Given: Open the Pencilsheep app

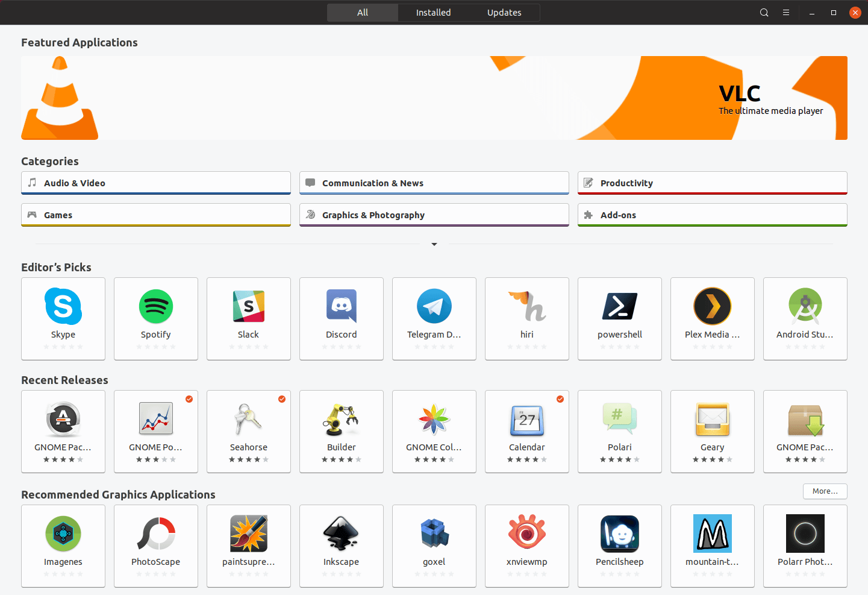Looking at the screenshot, I should (619, 546).
